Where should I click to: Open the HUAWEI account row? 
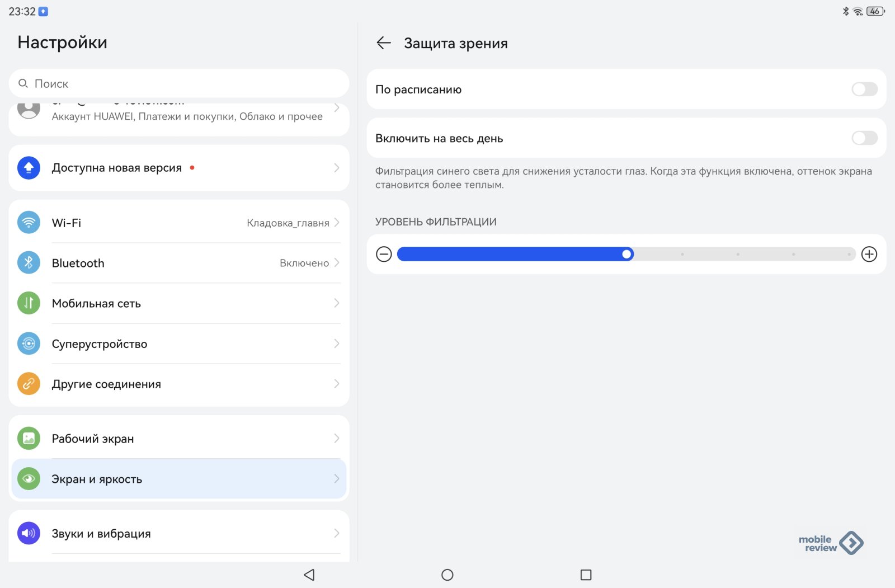coord(179,115)
